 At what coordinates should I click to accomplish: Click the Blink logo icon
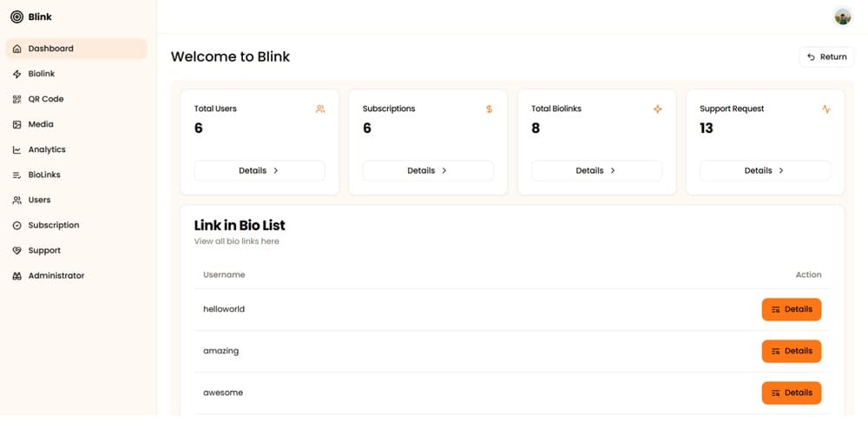(x=16, y=16)
